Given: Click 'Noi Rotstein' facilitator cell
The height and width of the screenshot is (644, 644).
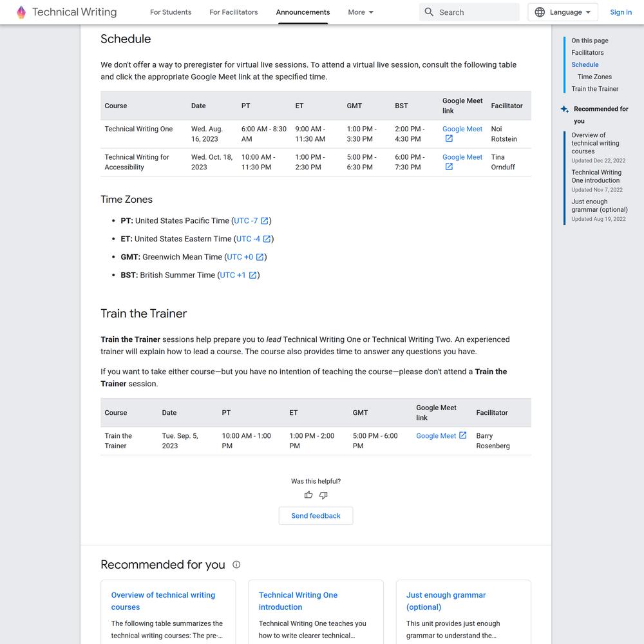Looking at the screenshot, I should click(504, 134).
